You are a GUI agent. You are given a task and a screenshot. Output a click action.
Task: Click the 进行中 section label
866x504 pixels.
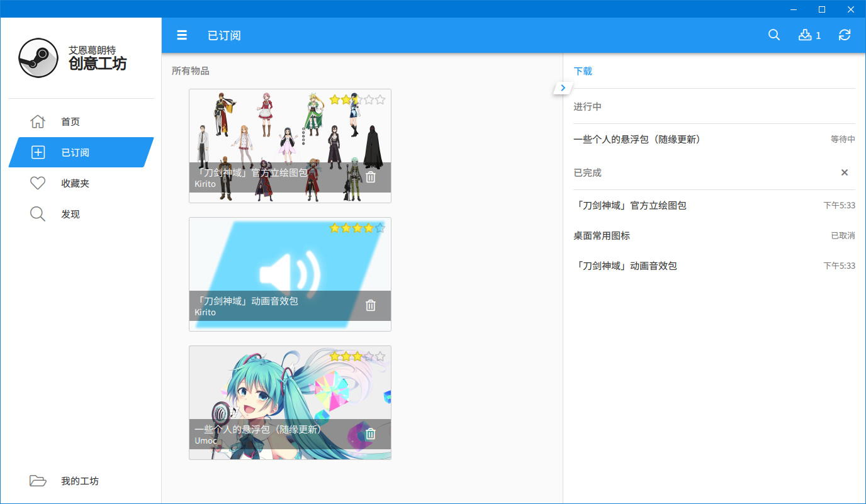(x=587, y=106)
